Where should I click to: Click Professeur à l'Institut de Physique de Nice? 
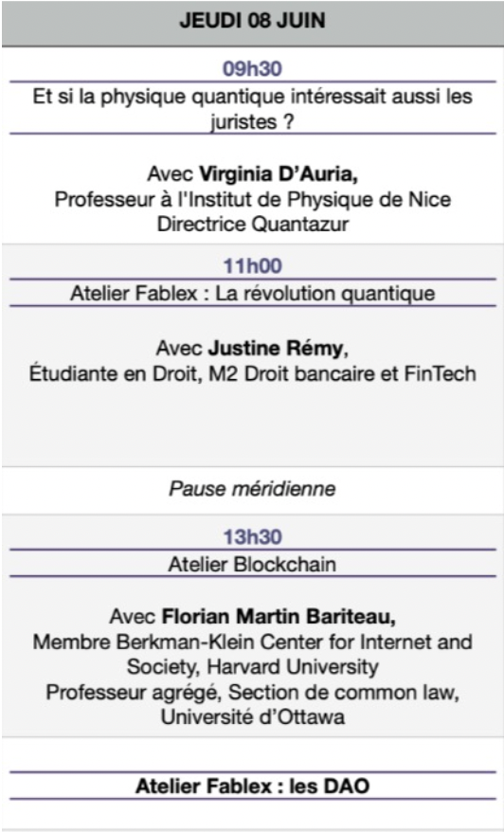tap(253, 200)
